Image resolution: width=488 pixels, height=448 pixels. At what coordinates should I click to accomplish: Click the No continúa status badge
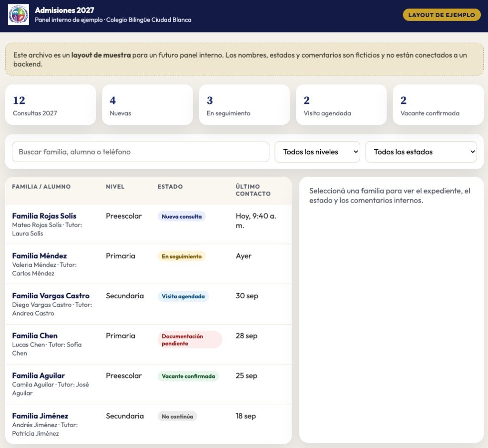pos(177,416)
